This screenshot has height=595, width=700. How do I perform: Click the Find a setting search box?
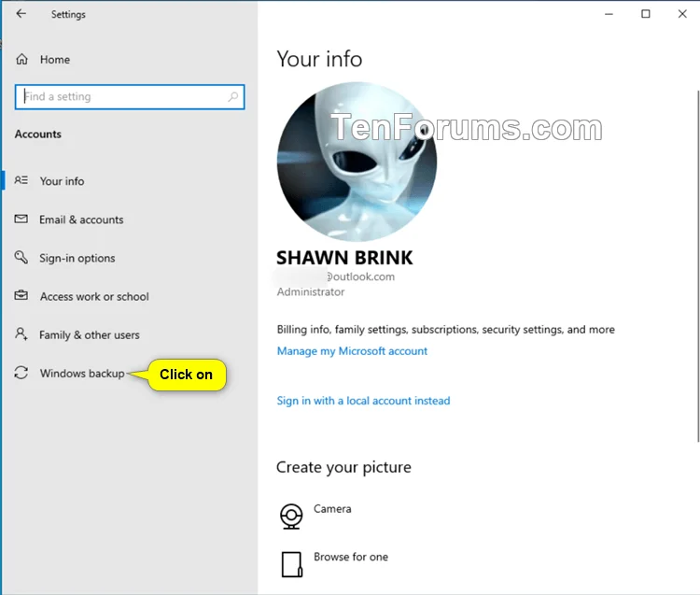coord(130,96)
